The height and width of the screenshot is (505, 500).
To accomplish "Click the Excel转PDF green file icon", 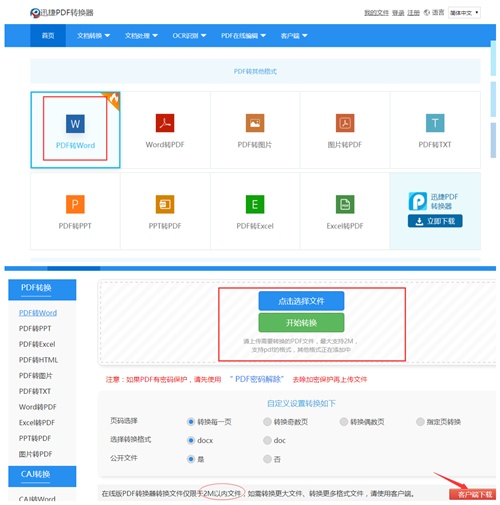I will pyautogui.click(x=345, y=204).
